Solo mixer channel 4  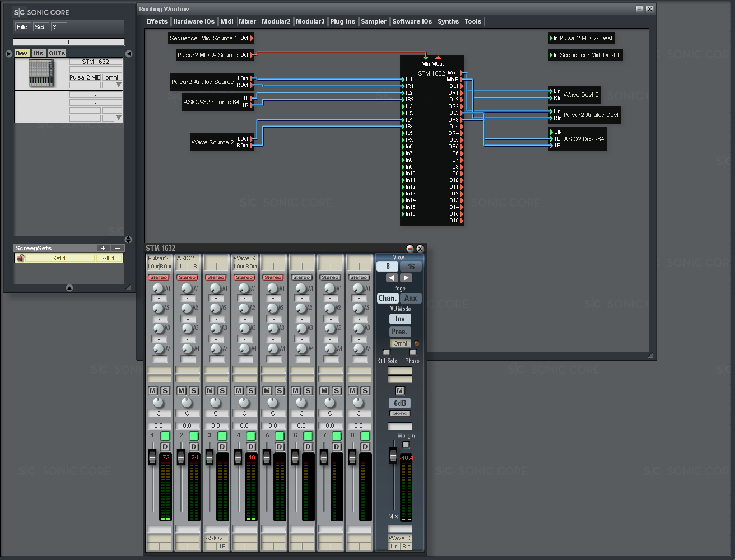pyautogui.click(x=251, y=390)
